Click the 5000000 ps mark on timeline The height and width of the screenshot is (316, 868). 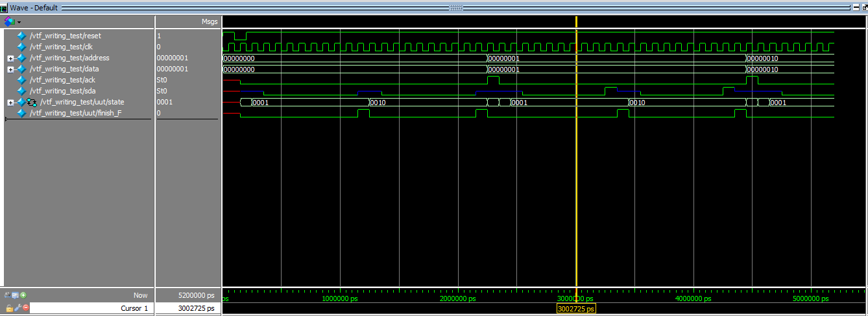[811, 298]
